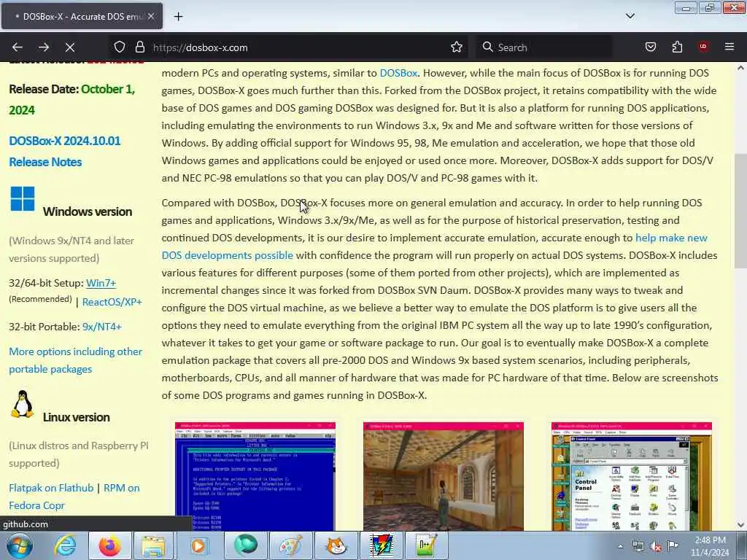Open Notepad++ icon in taskbar

click(425, 545)
